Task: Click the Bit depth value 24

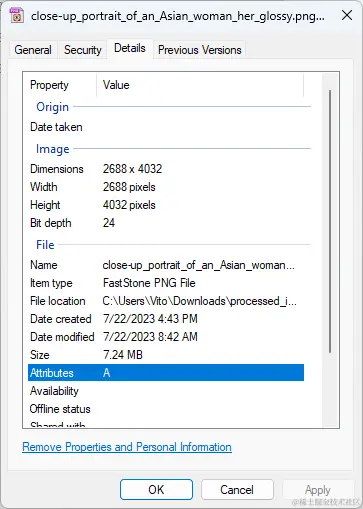Action: (109, 223)
